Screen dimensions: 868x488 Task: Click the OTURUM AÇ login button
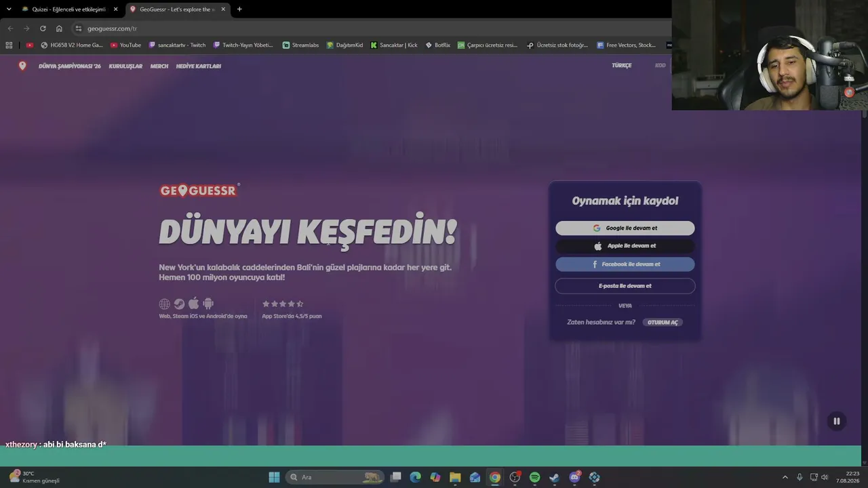[x=663, y=323]
